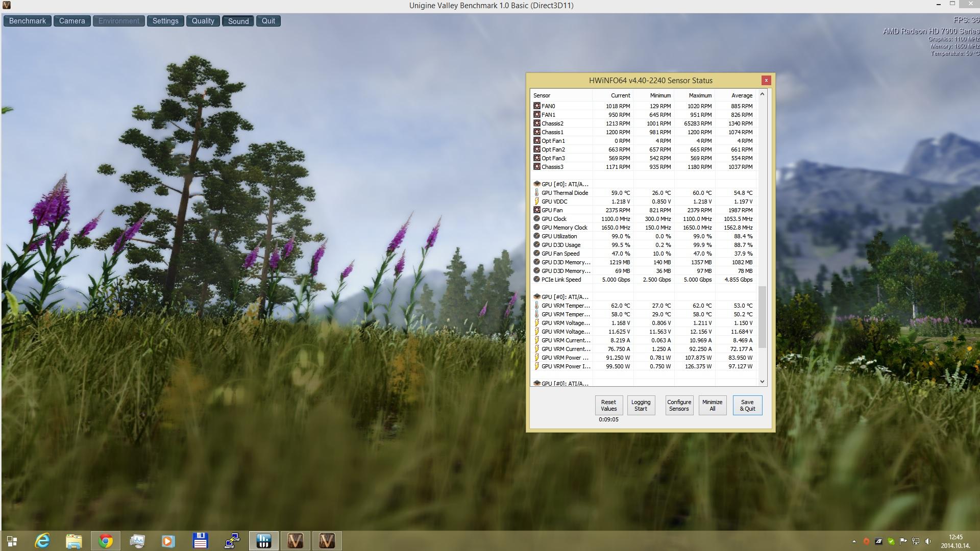This screenshot has height=551, width=980.
Task: Select the FAN1 fan icon
Action: (536, 114)
